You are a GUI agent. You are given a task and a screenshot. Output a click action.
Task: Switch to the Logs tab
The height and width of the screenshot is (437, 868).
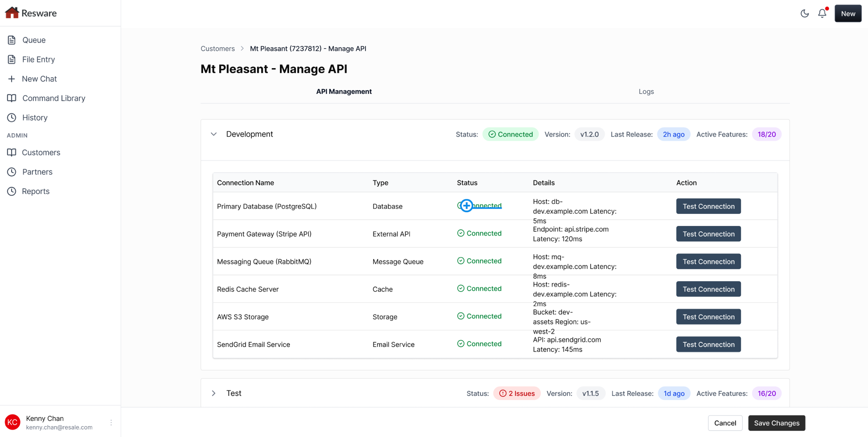click(x=646, y=92)
